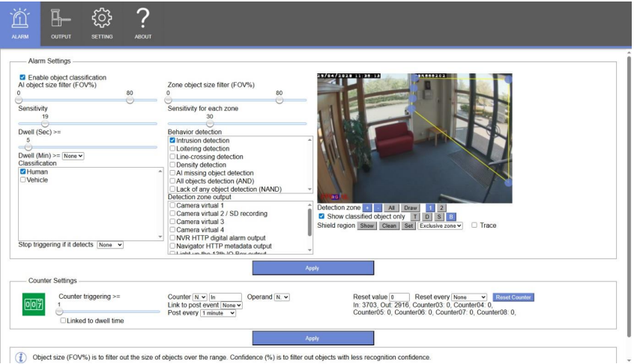Screen dimensions: 634x364
Task: Enable Density detection
Action: [x=172, y=165]
